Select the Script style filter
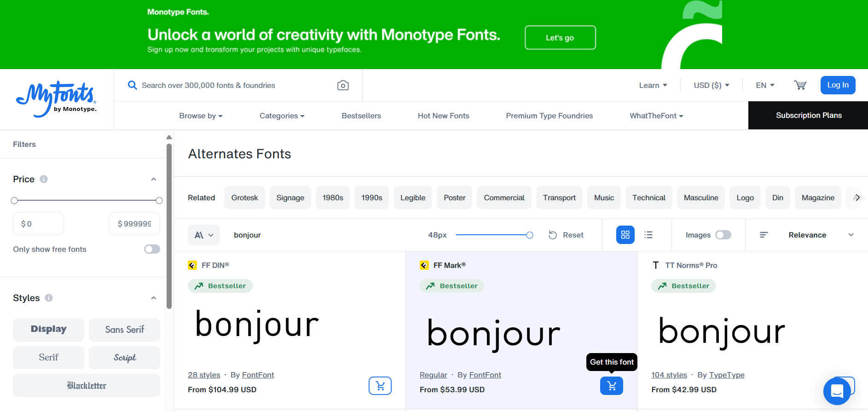 pyautogui.click(x=124, y=358)
